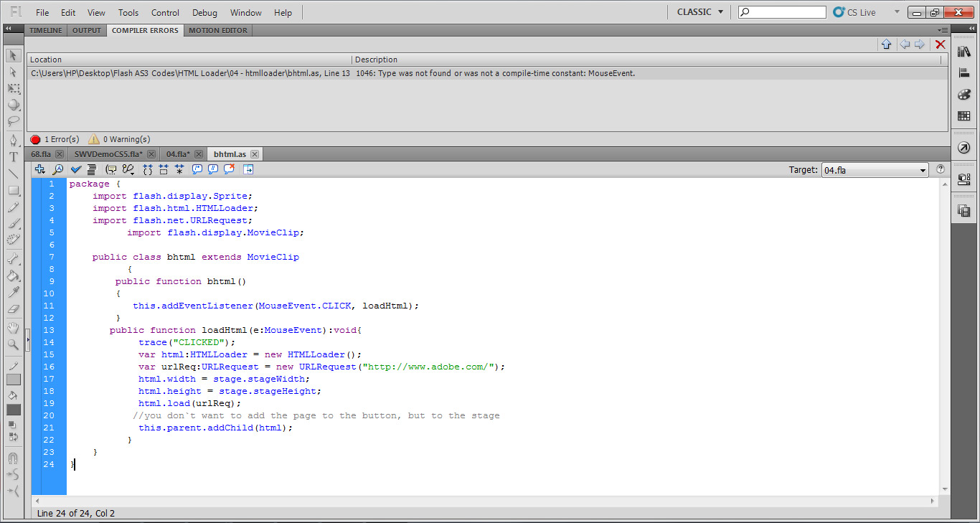Screen dimensions: 980x523
Task: Open the fill color swatch
Action: click(14, 410)
